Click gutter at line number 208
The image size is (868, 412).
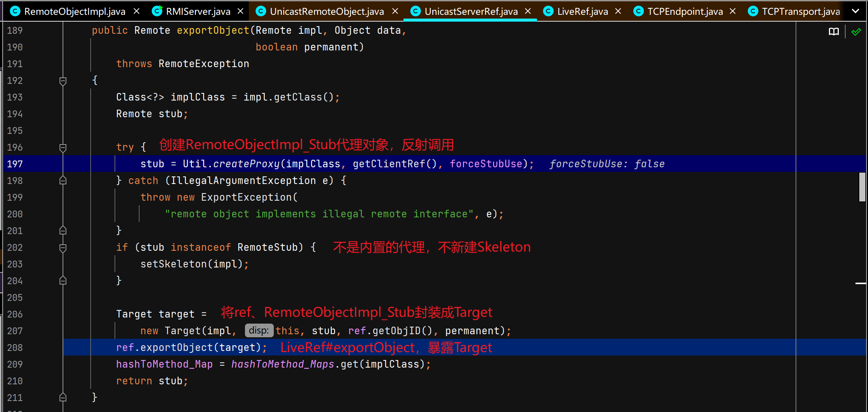point(15,348)
